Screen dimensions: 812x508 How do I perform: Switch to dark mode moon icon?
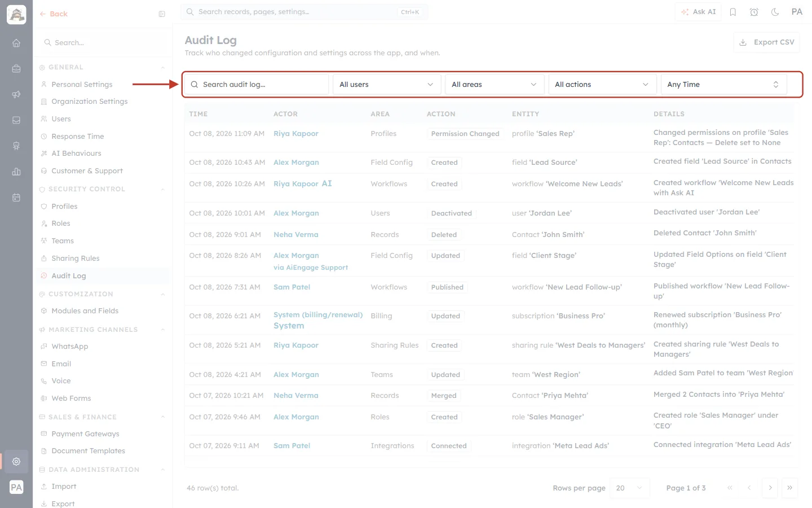tap(775, 12)
